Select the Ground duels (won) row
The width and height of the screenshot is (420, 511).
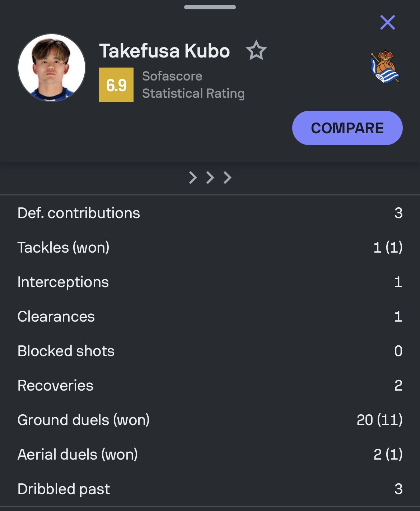210,420
